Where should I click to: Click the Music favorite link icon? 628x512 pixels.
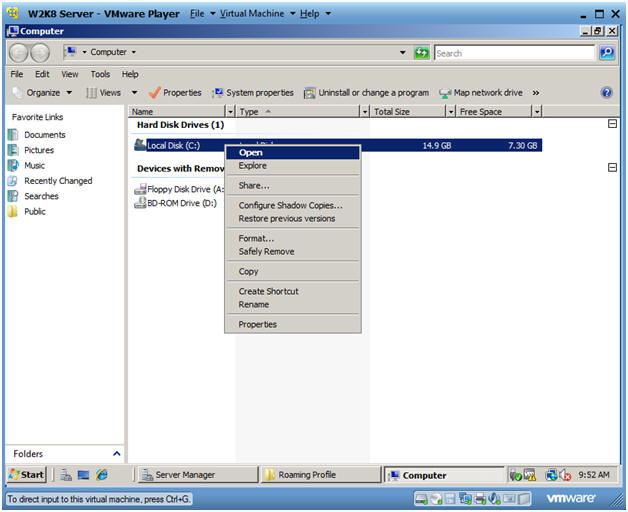[13, 165]
